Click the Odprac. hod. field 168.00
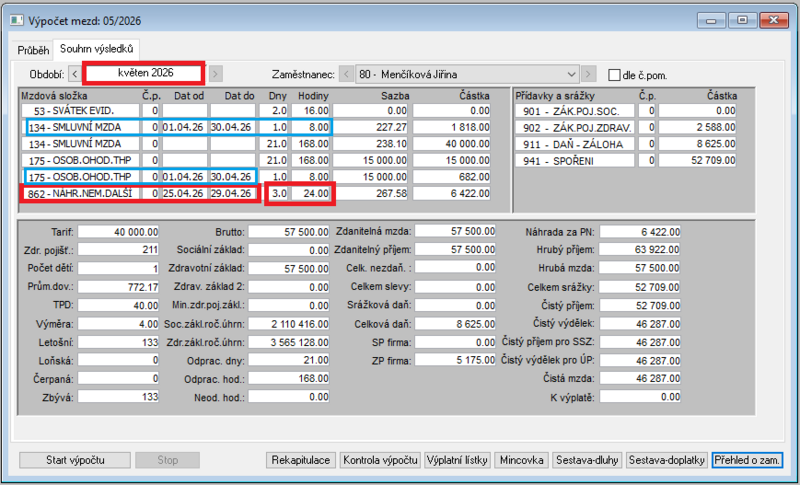Viewport: 800px width, 485px height. (x=289, y=378)
